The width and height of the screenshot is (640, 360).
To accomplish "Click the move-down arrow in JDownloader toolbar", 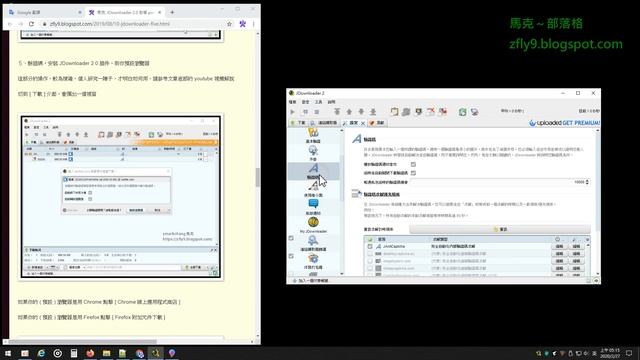I will click(361, 111).
